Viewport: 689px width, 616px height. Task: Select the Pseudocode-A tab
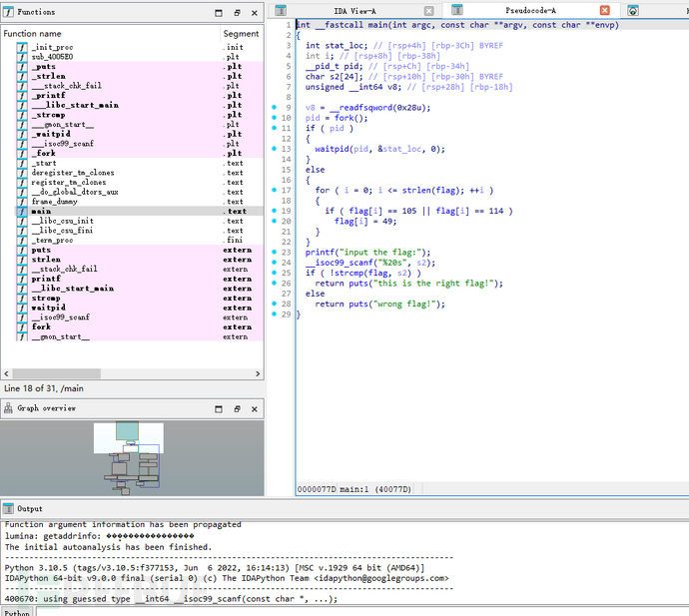click(x=529, y=10)
